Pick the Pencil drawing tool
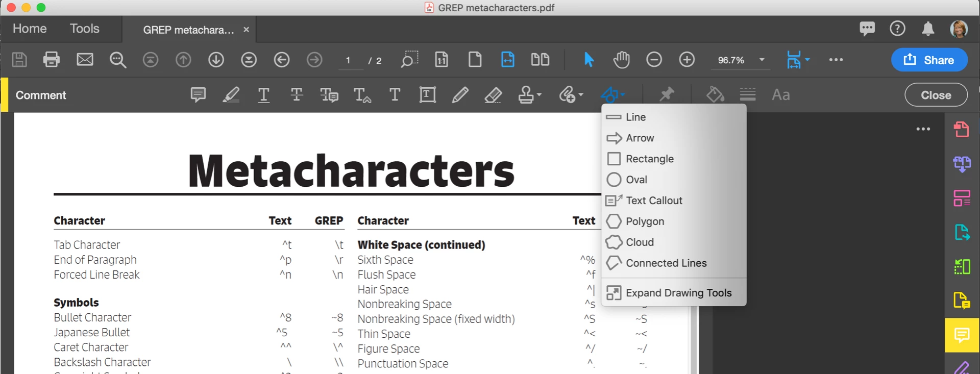The width and height of the screenshot is (980, 374). pyautogui.click(x=460, y=95)
